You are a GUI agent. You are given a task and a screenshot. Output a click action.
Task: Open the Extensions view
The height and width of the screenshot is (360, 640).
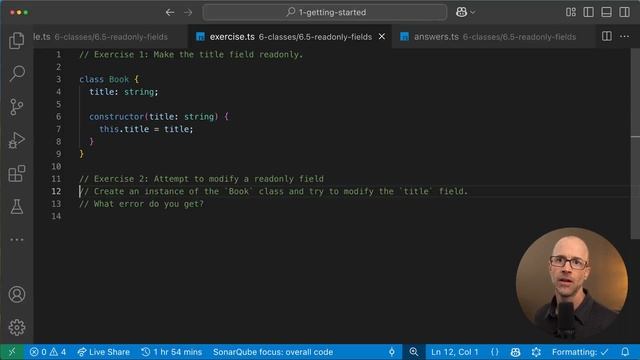click(x=17, y=173)
